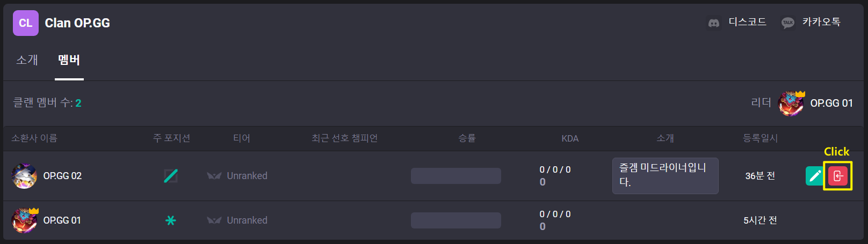
Task: Open the 카카오톡 text link
Action: tap(821, 22)
